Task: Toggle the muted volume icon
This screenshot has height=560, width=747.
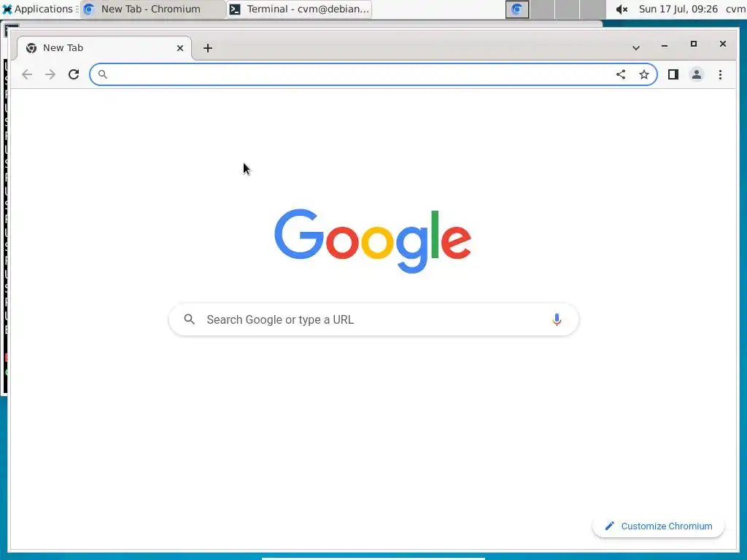Action: click(622, 9)
